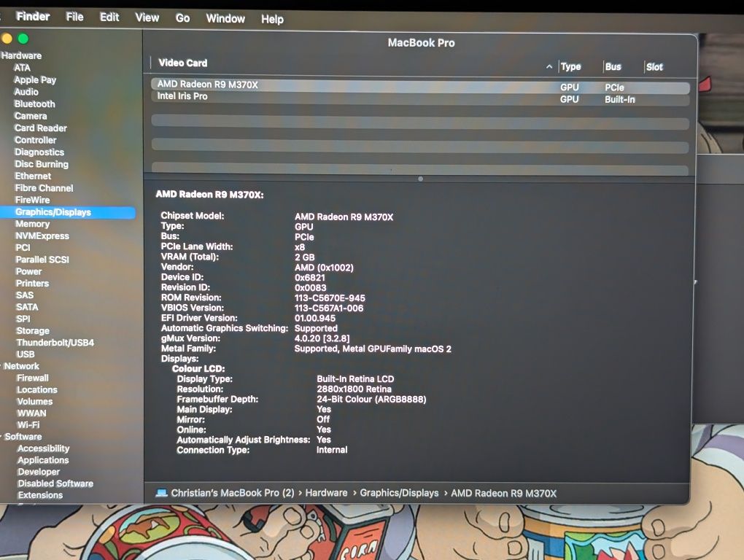This screenshot has height=560, width=744.
Task: Open the Help menu
Action: tap(272, 19)
